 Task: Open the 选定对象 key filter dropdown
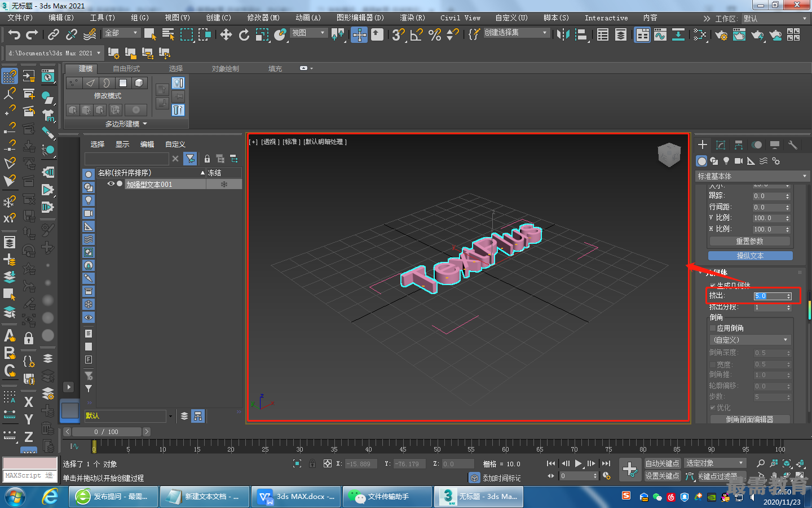[714, 463]
